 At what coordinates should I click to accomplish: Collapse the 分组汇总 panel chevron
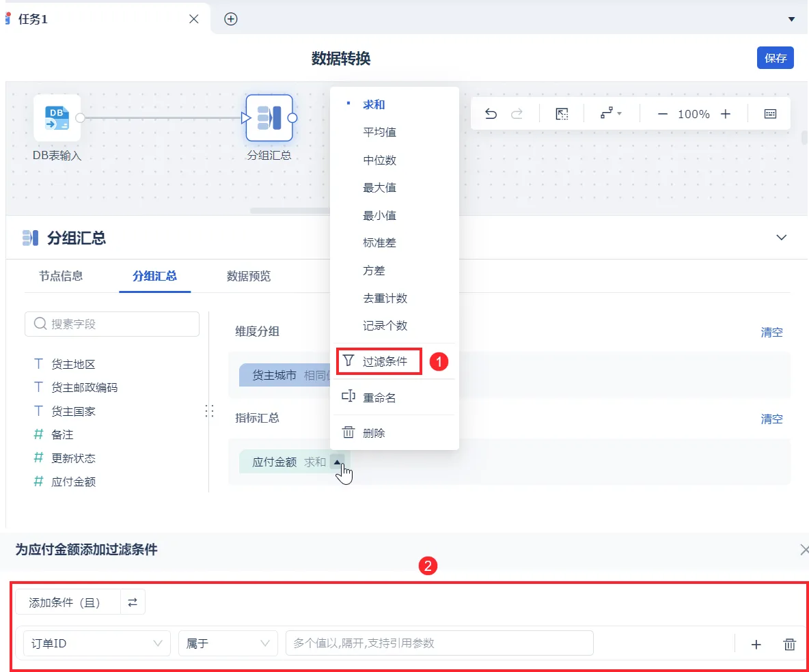click(782, 237)
